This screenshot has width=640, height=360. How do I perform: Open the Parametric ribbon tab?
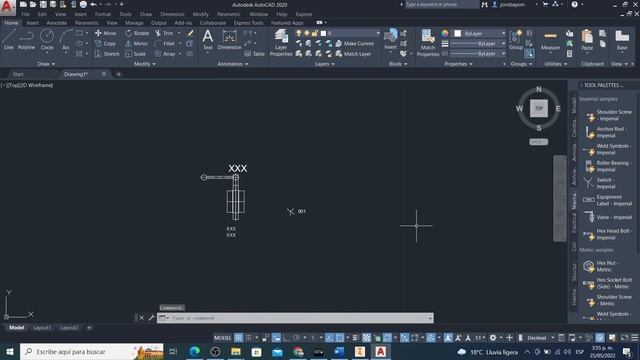[87, 23]
